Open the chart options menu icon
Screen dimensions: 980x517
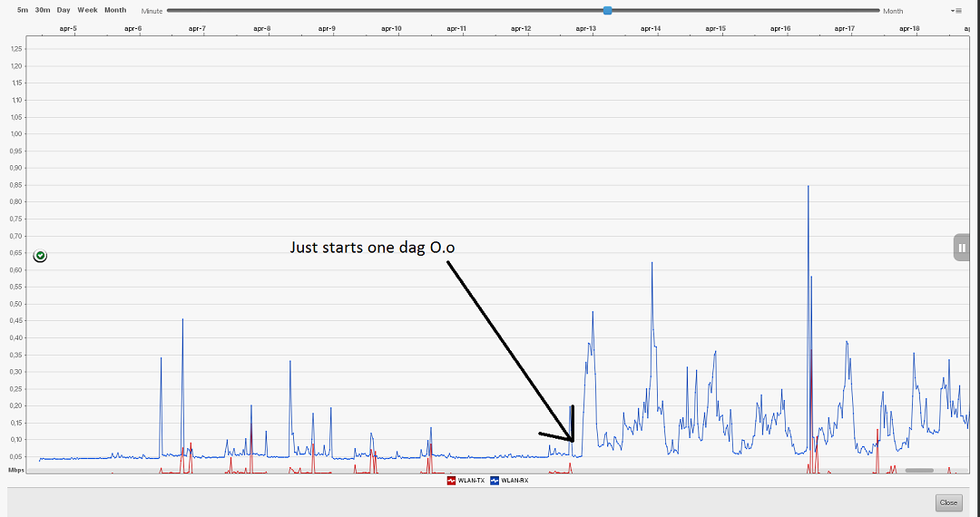pos(957,11)
